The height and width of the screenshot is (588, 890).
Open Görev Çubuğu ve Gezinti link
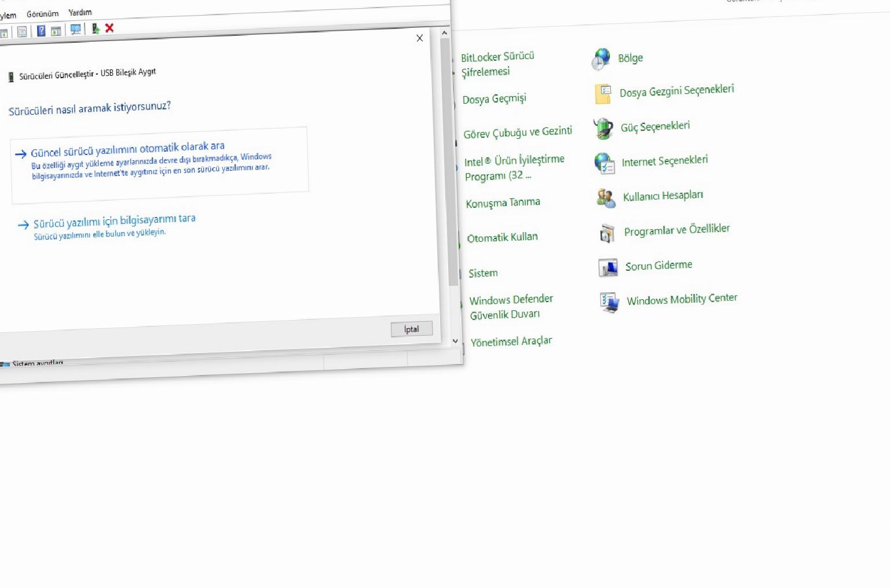(x=518, y=133)
